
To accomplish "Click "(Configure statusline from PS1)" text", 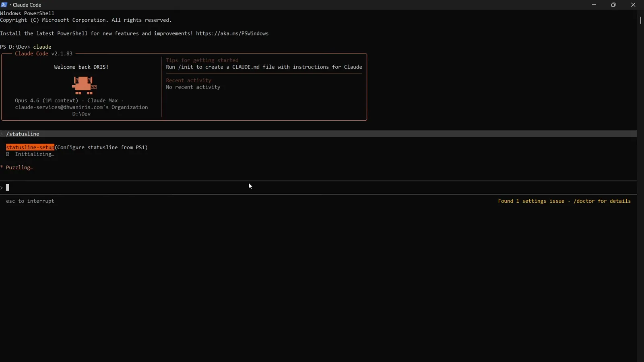I will click(x=101, y=148).
